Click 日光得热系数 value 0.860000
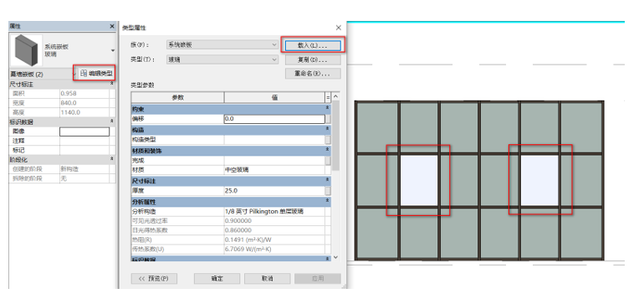 pos(274,230)
